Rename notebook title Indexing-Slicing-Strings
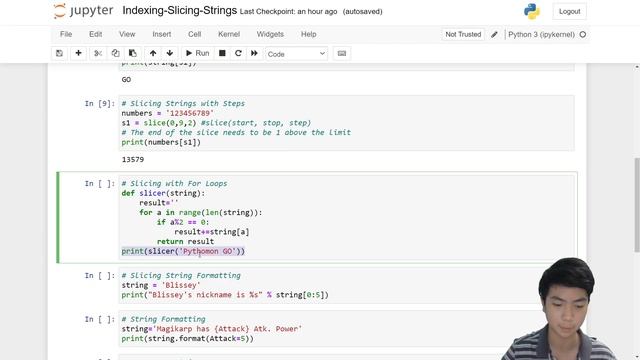 pyautogui.click(x=180, y=11)
